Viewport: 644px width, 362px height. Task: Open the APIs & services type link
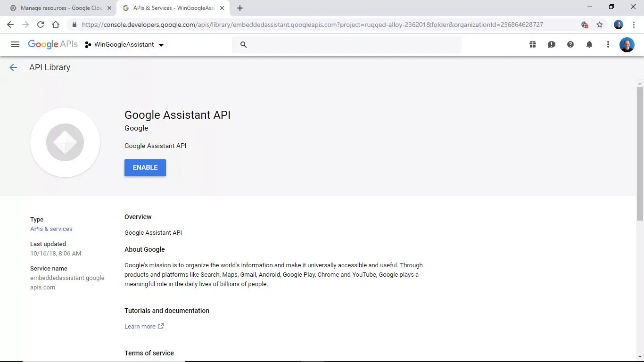pos(51,229)
